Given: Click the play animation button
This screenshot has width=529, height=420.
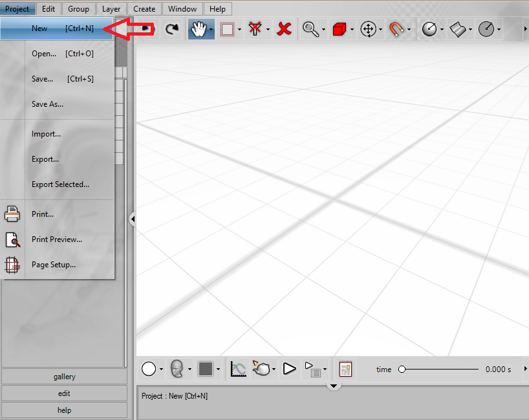Looking at the screenshot, I should (289, 369).
